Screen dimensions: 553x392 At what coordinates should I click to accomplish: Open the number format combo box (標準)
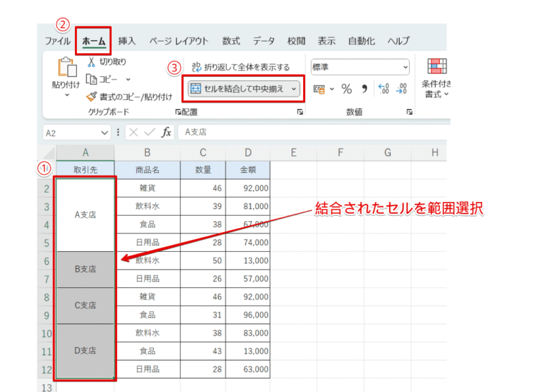360,67
